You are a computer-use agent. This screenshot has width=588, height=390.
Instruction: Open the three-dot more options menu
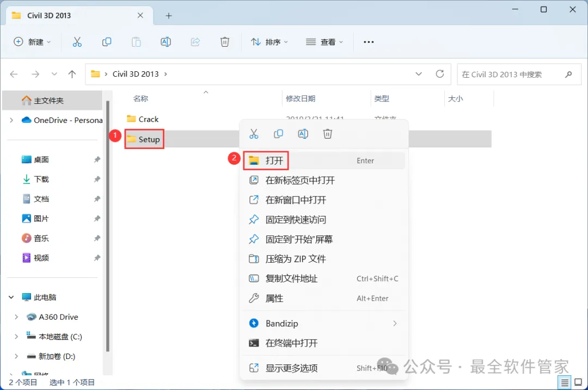pos(369,42)
